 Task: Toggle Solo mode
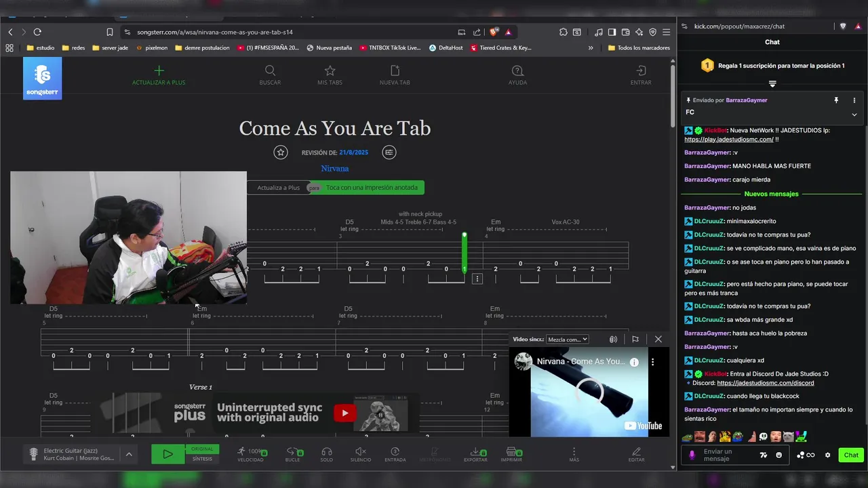click(x=327, y=454)
